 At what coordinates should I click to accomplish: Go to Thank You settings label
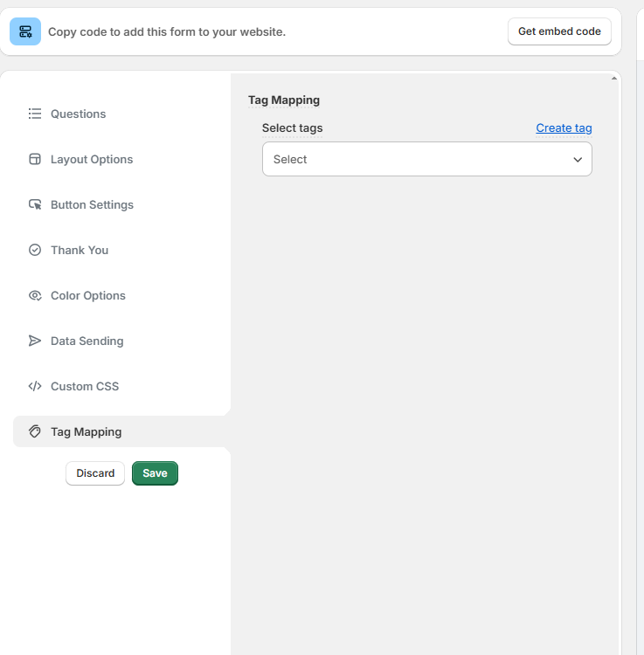80,250
